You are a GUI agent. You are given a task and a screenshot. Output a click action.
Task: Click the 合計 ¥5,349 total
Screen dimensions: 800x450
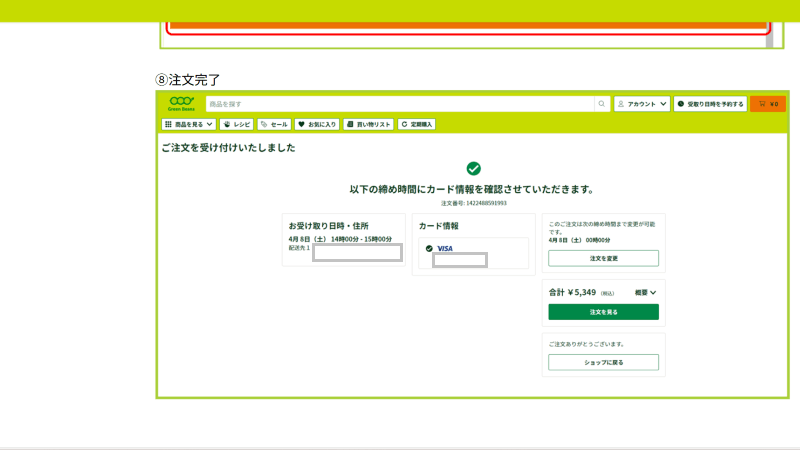(572, 292)
